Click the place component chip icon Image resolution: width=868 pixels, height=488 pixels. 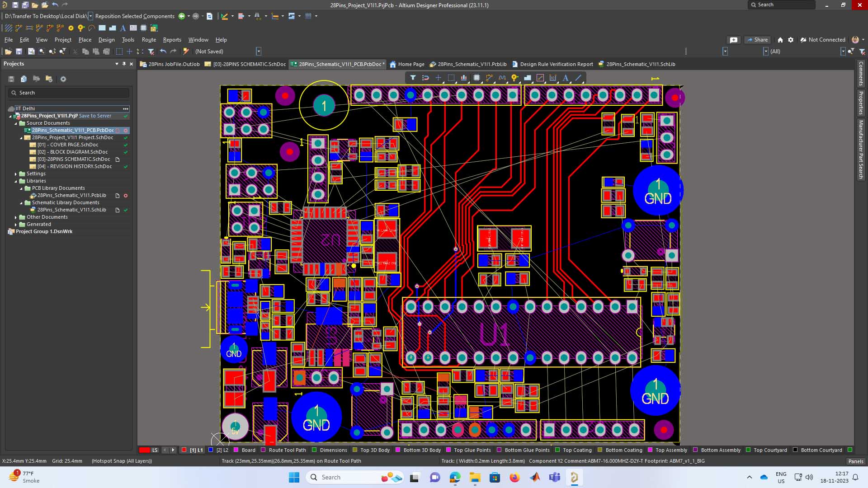(x=476, y=78)
